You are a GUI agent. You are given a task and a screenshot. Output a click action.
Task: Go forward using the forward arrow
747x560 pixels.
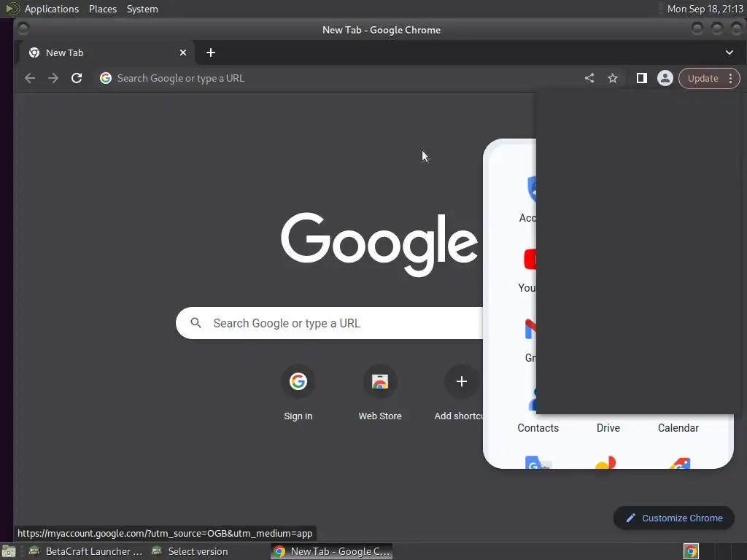(x=53, y=78)
